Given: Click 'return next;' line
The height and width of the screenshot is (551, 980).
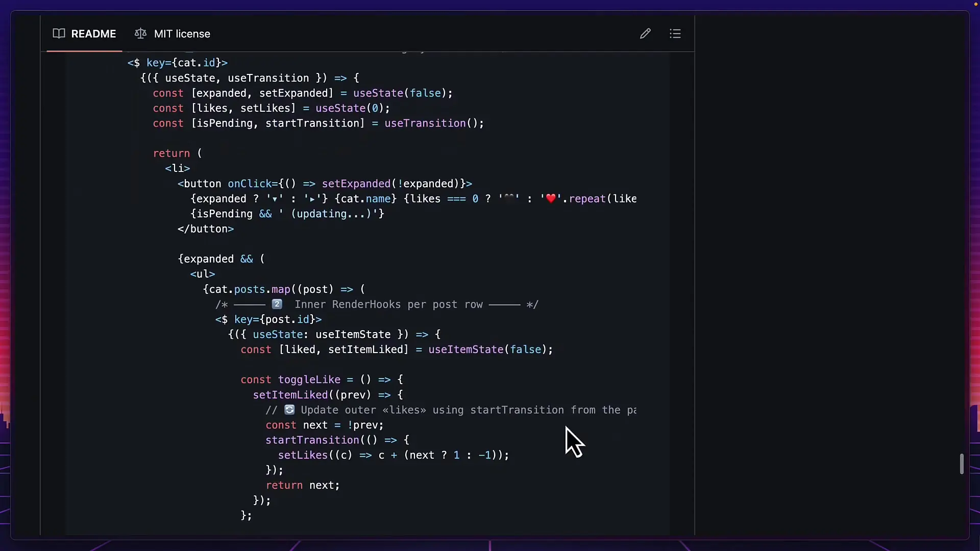Looking at the screenshot, I should coord(303,485).
